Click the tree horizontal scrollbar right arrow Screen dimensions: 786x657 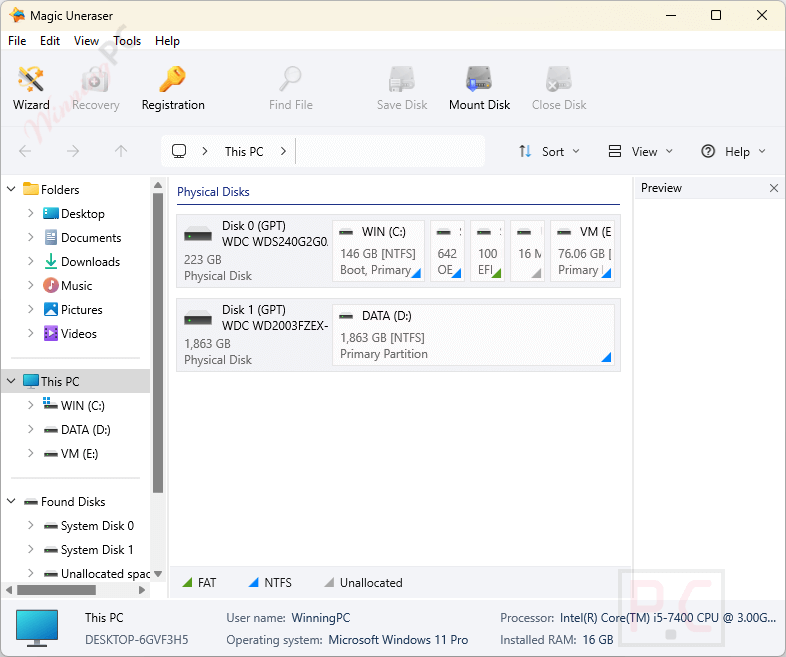142,590
